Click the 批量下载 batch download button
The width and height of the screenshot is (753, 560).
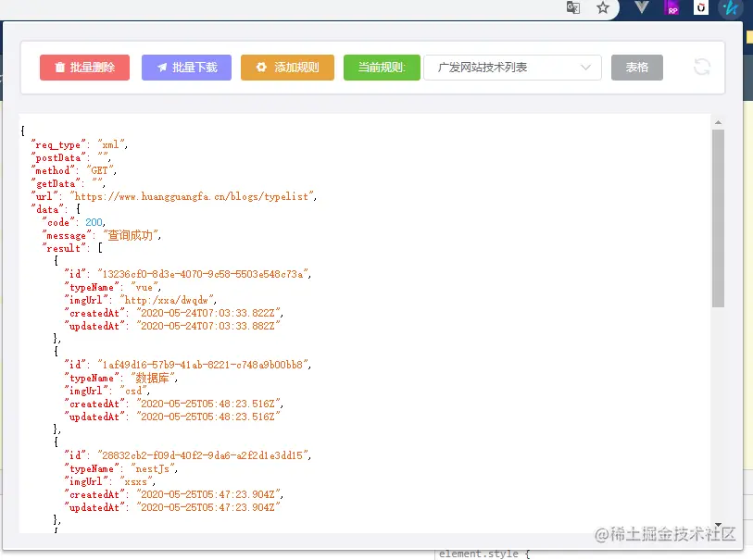click(x=186, y=68)
